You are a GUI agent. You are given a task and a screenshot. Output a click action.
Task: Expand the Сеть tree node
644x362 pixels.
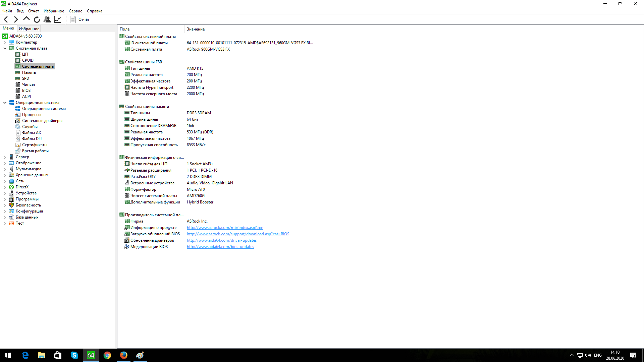[5, 181]
